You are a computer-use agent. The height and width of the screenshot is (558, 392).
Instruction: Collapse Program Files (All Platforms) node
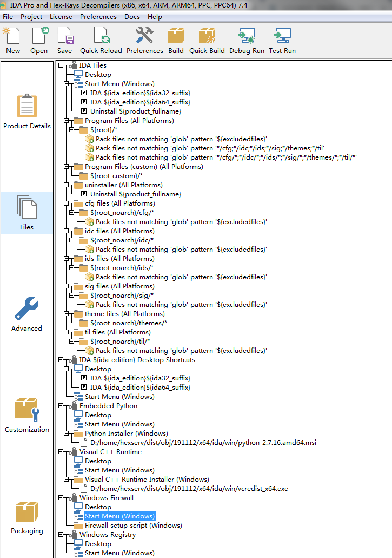pos(66,121)
